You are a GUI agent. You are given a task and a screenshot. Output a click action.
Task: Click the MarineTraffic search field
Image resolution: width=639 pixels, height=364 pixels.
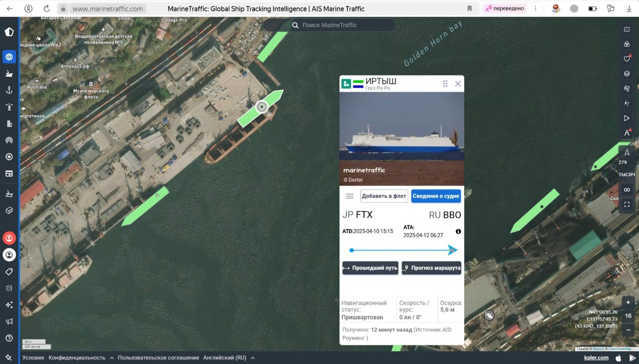click(329, 25)
